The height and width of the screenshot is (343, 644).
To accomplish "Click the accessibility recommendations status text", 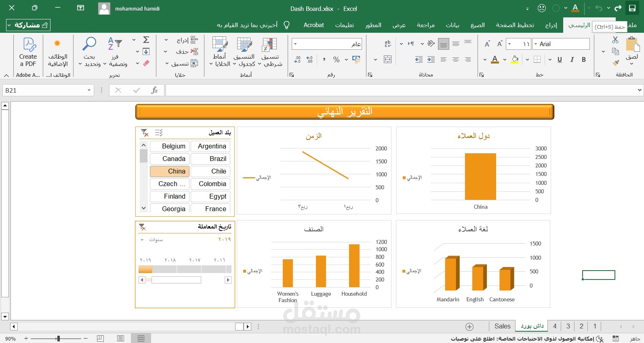I will pos(526,339).
